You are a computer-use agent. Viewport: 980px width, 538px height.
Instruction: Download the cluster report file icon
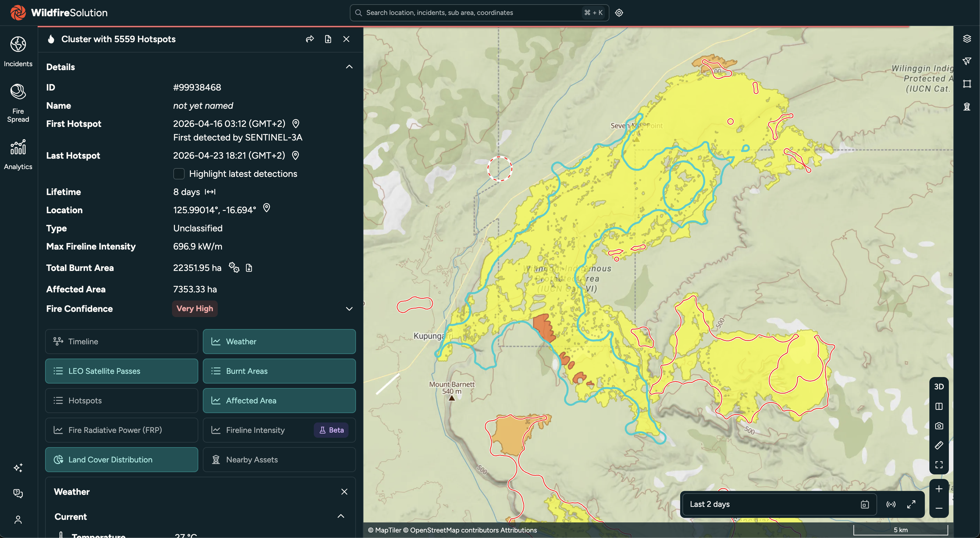pos(328,39)
